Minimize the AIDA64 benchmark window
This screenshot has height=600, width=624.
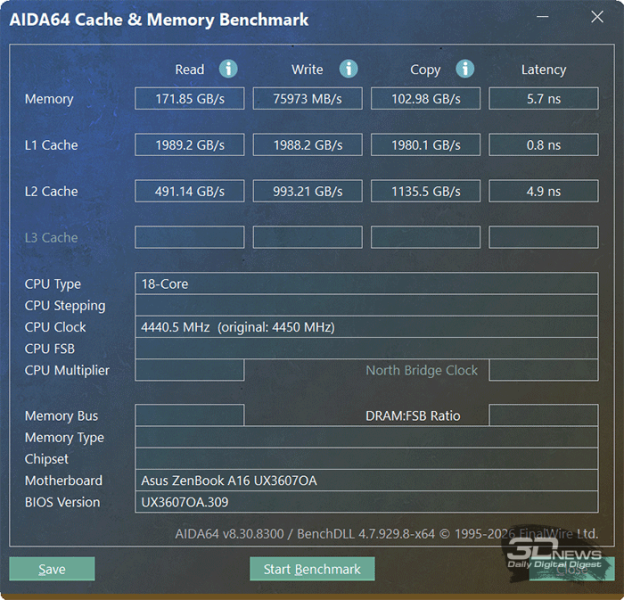[542, 17]
